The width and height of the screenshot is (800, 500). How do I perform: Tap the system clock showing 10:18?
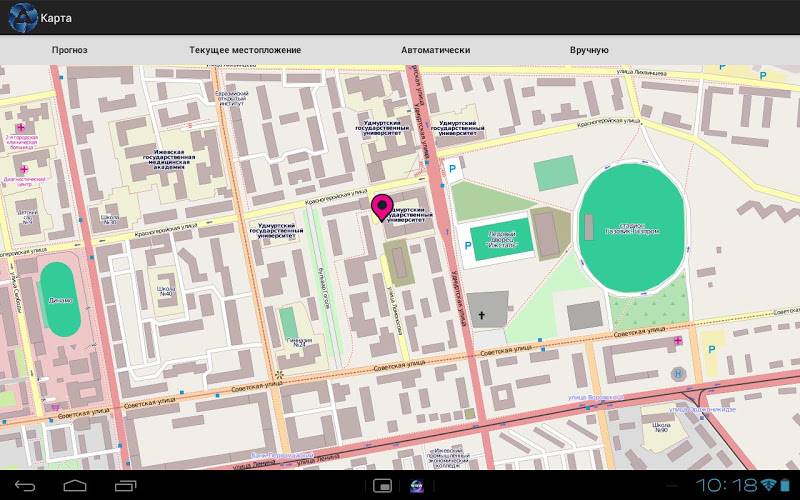tap(725, 485)
